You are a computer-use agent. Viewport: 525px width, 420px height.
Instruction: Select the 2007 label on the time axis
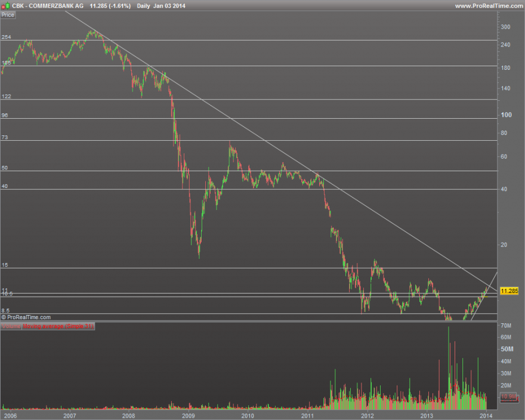(x=70, y=416)
